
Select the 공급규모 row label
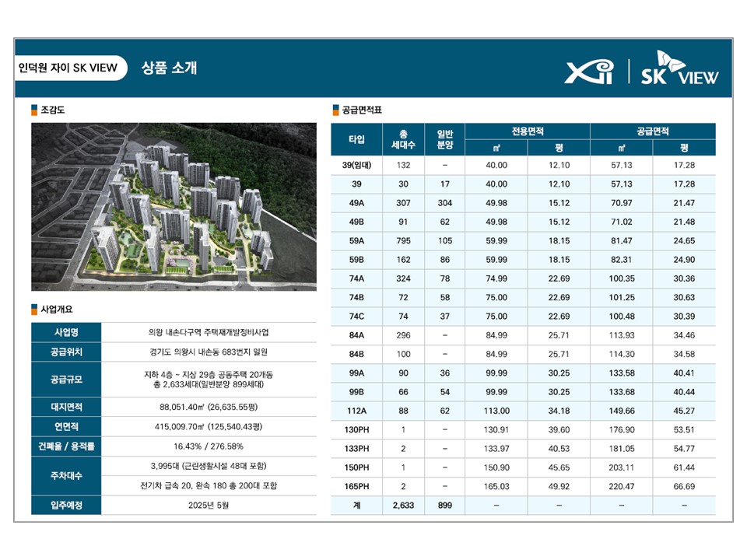66,380
